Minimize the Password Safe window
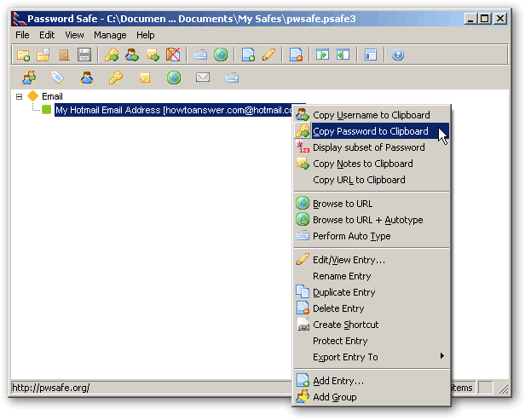Screen dimensions: 525x420 tap(470, 19)
